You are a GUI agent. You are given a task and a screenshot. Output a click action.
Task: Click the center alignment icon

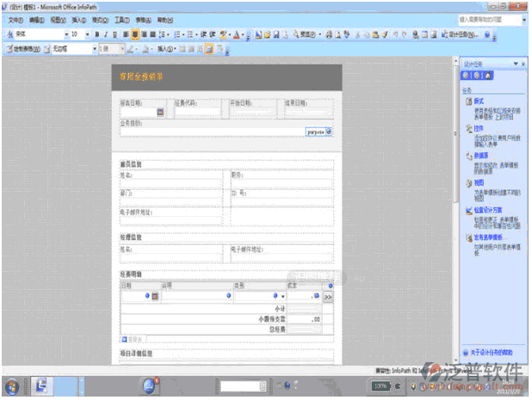coord(135,34)
